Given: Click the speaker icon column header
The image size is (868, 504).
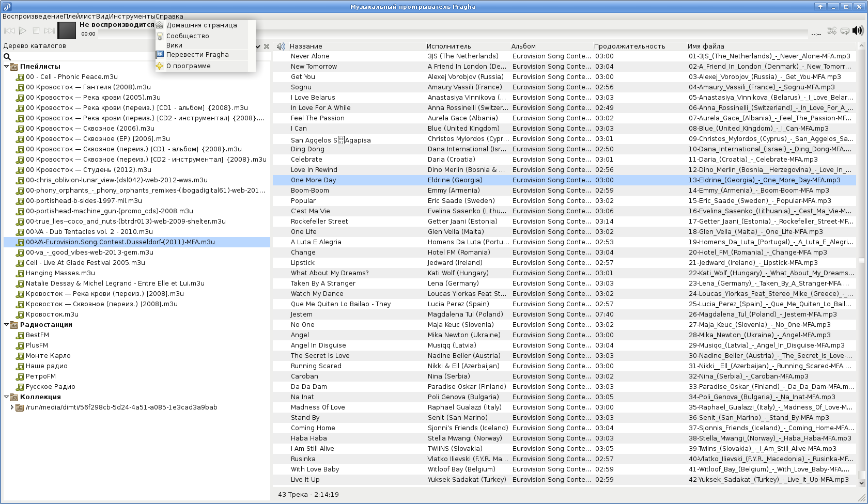Looking at the screenshot, I should (281, 46).
